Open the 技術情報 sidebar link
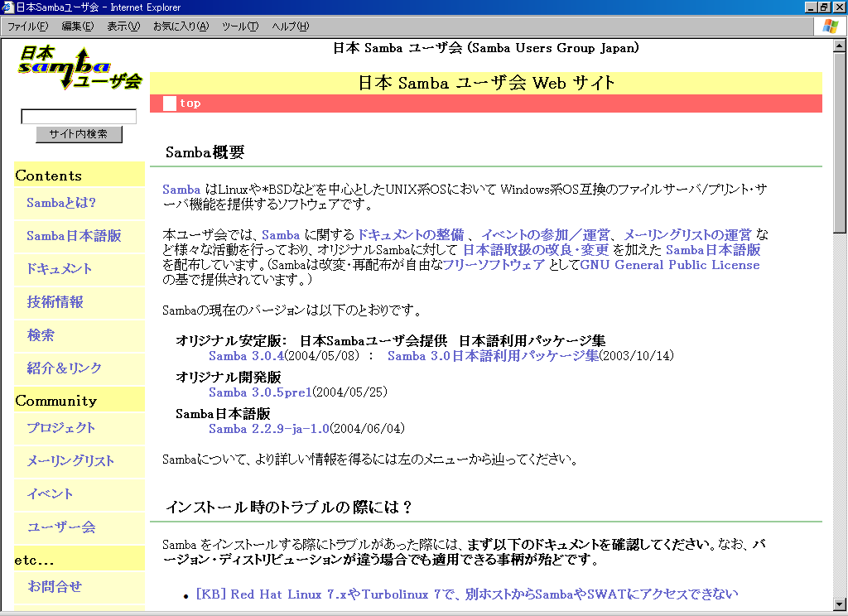This screenshot has width=848, height=616. [55, 301]
